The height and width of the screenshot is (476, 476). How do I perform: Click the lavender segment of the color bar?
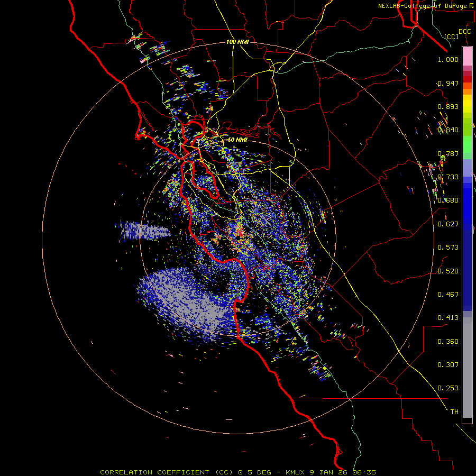(467, 168)
